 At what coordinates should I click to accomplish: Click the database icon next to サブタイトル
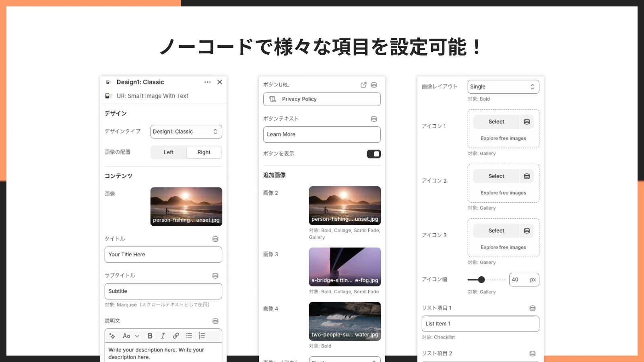[215, 276]
